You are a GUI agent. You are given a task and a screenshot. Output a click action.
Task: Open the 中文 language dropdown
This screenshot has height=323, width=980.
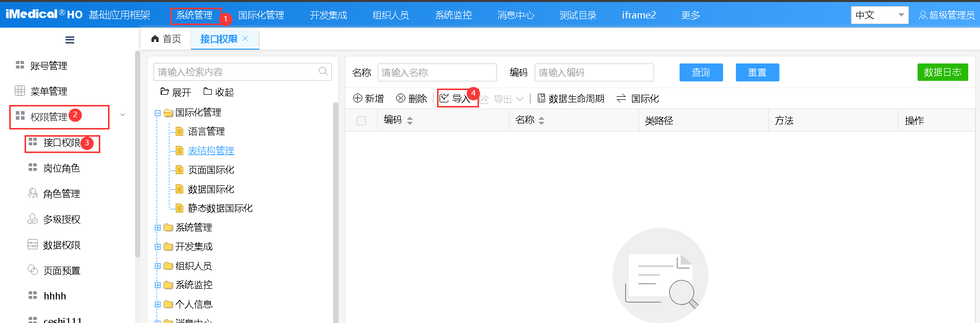coord(880,15)
